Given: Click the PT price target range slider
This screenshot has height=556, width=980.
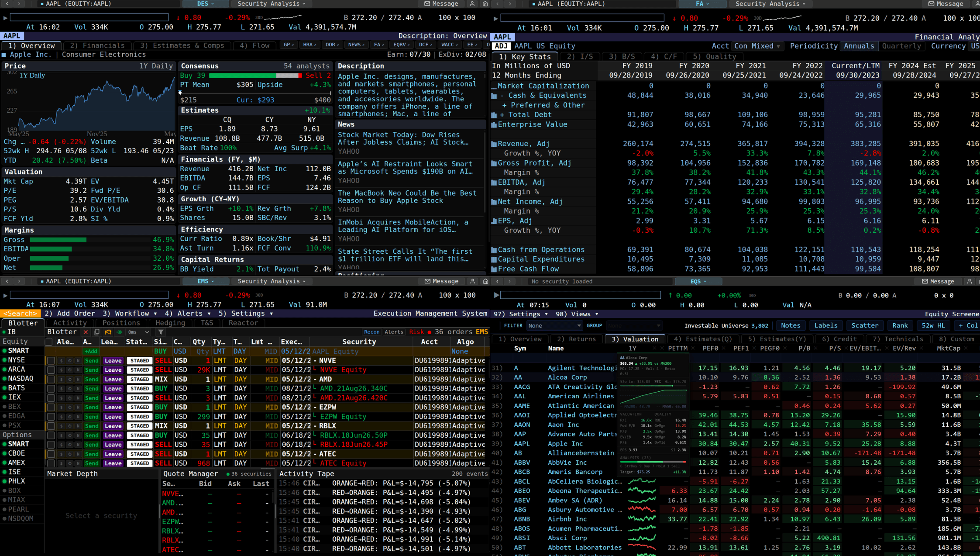Looking at the screenshot, I should (255, 93).
